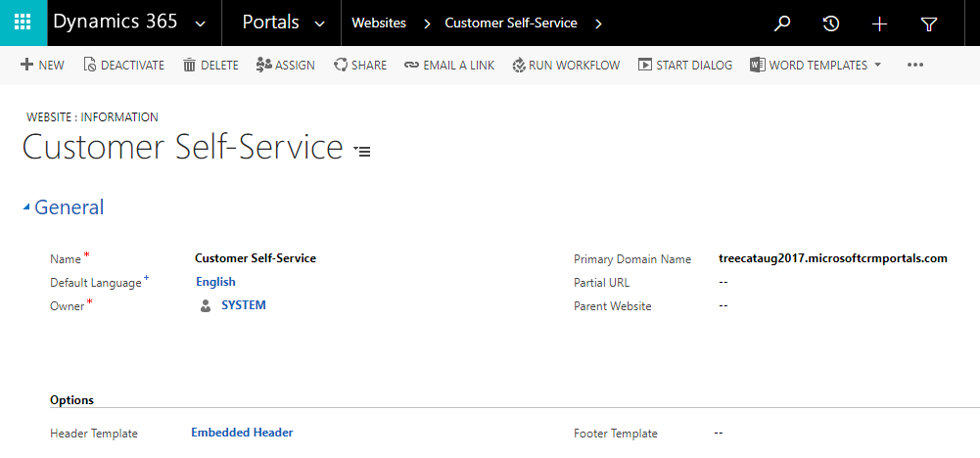Image resolution: width=980 pixels, height=458 pixels.
Task: Click the DEACTIVATE document icon
Action: click(90, 65)
